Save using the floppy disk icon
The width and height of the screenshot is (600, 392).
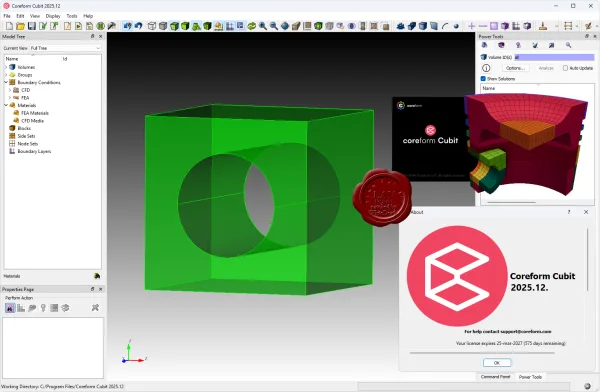click(31, 26)
